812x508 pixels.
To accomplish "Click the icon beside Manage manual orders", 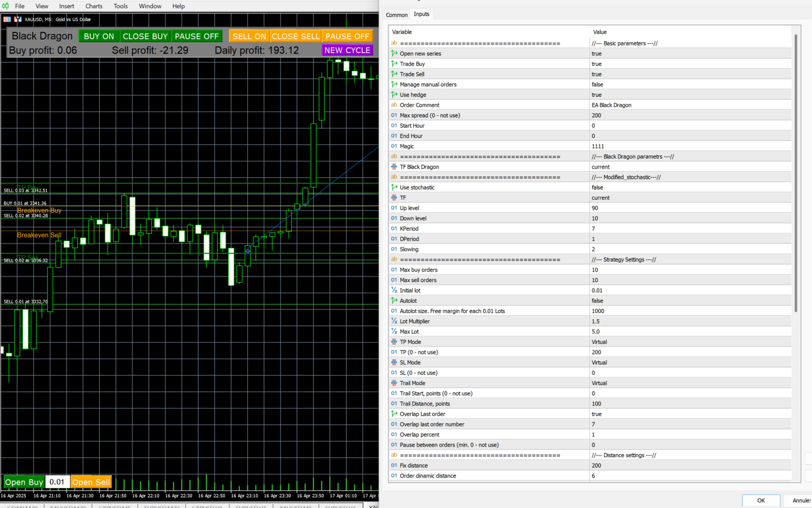I will pos(394,84).
